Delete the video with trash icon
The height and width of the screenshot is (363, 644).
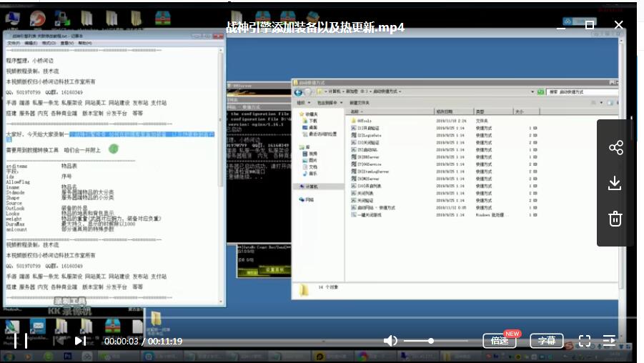click(615, 219)
